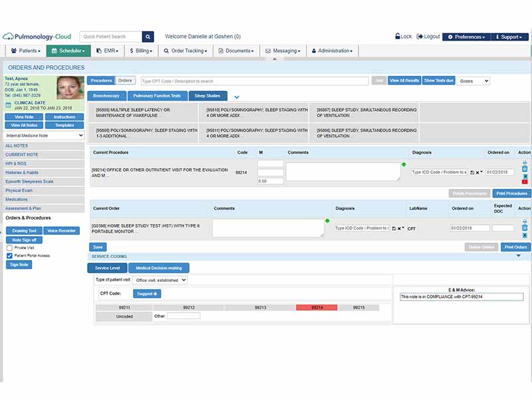Click the Suggest CPT code button

click(x=147, y=294)
